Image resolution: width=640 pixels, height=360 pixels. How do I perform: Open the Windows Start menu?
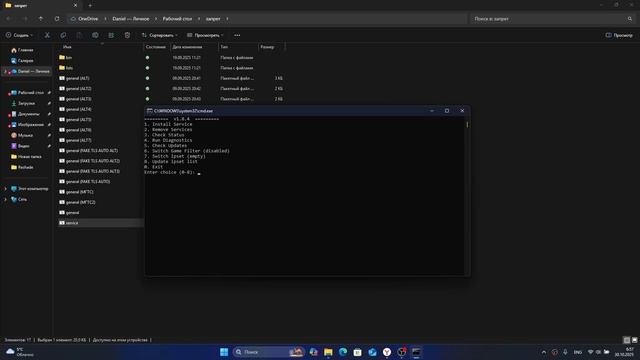click(224, 352)
